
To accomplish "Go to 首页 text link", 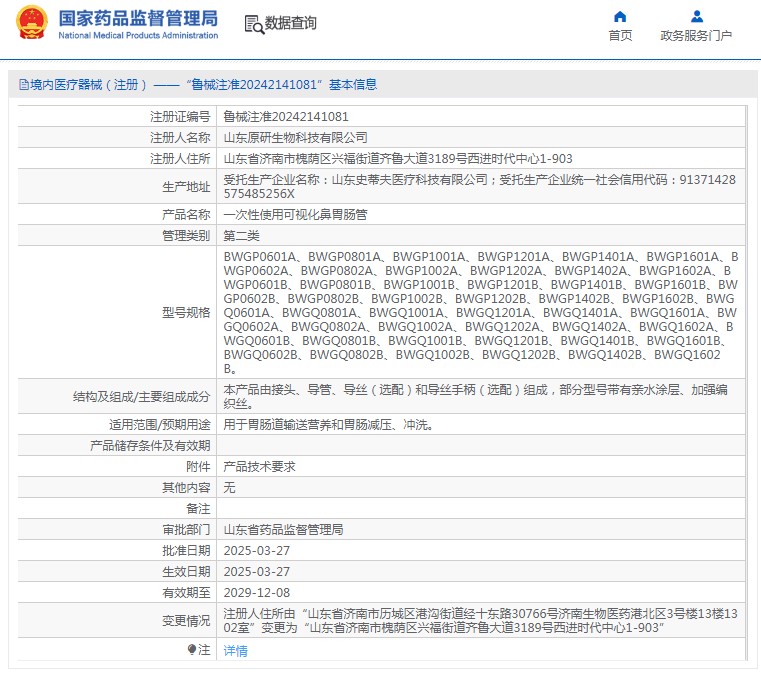I will coord(620,35).
